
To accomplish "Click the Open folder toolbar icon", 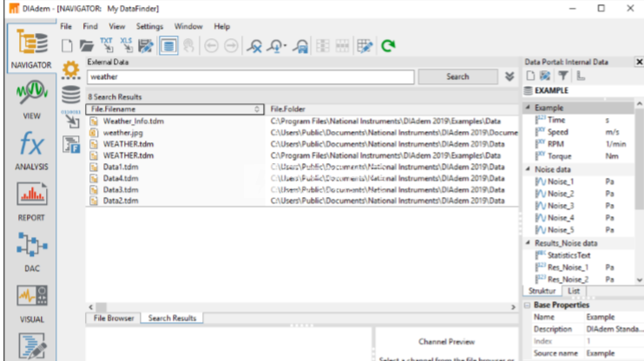I will tap(86, 46).
